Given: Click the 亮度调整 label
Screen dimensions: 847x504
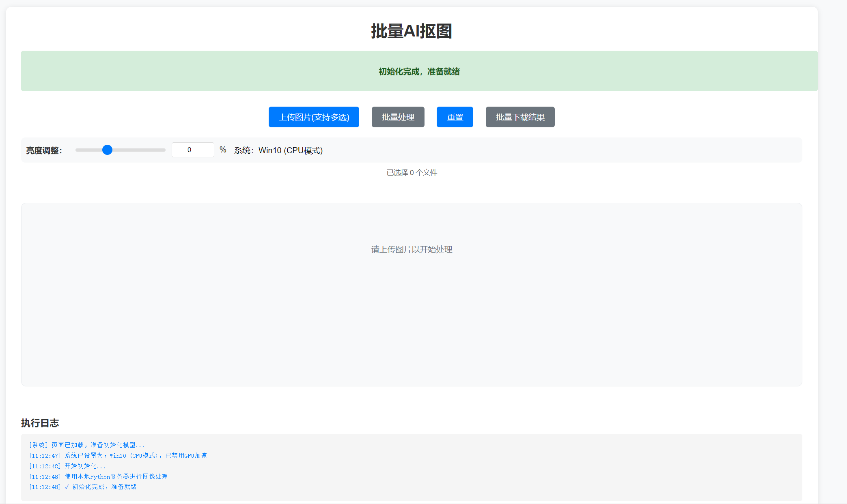Looking at the screenshot, I should (44, 150).
